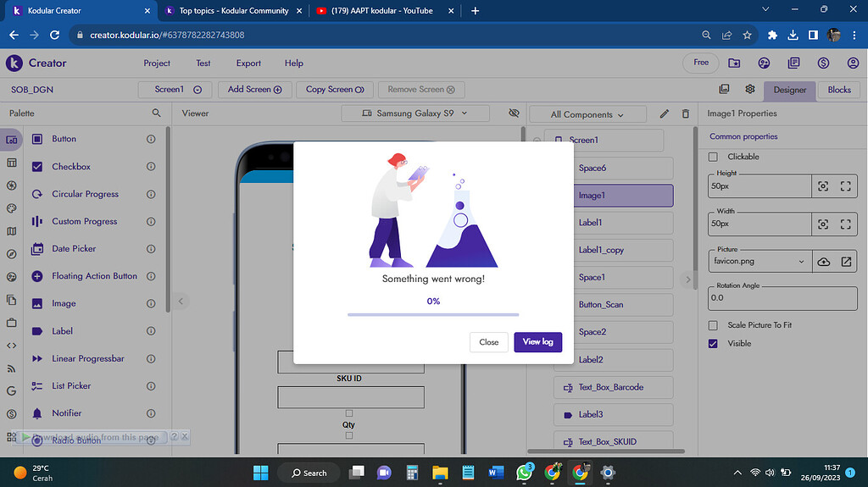The width and height of the screenshot is (868, 487).
Task: Click the rename component pencil icon
Action: (665, 113)
